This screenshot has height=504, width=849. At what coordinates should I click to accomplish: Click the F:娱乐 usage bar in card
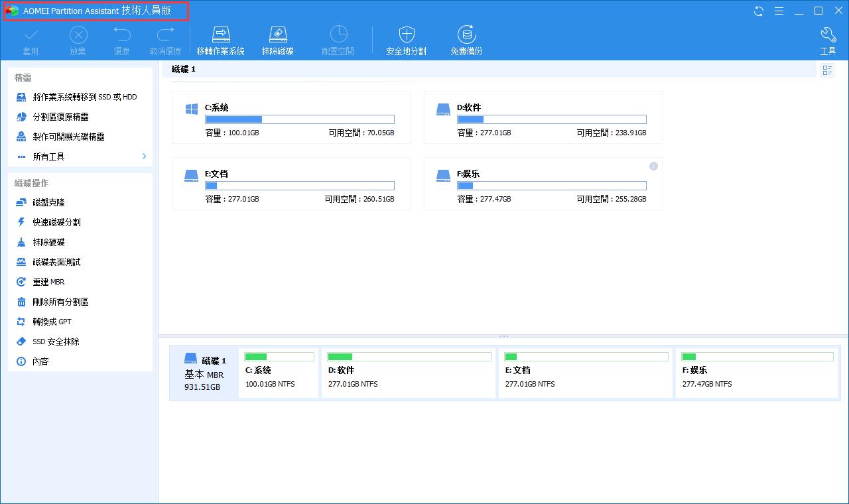point(552,186)
